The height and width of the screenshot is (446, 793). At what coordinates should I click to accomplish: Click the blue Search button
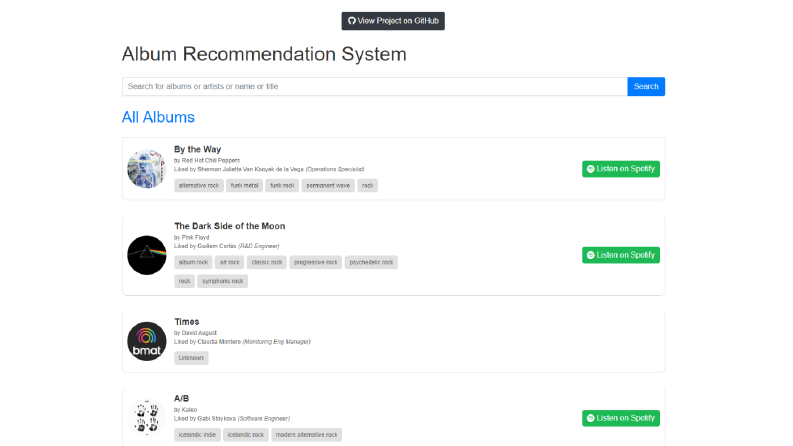click(646, 86)
